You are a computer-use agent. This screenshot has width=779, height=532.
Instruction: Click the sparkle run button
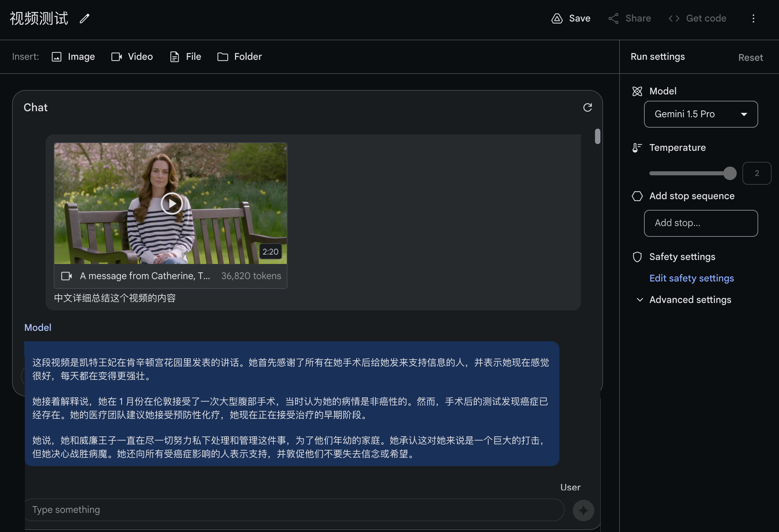pos(583,510)
